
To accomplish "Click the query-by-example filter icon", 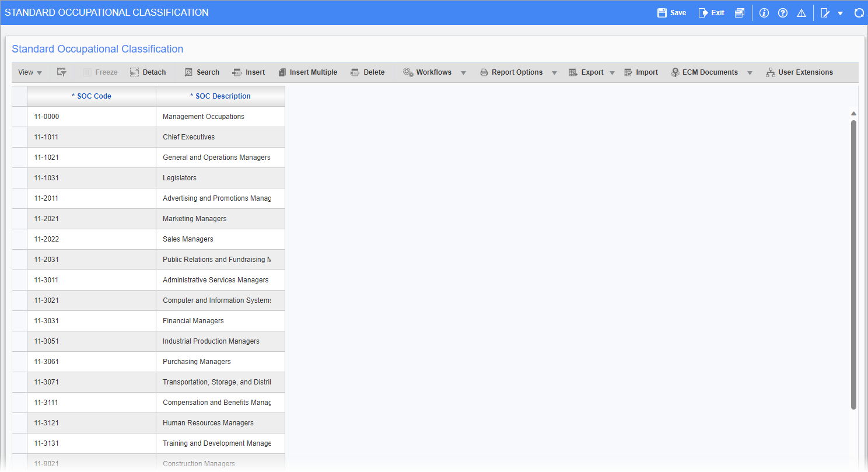I will coord(61,72).
